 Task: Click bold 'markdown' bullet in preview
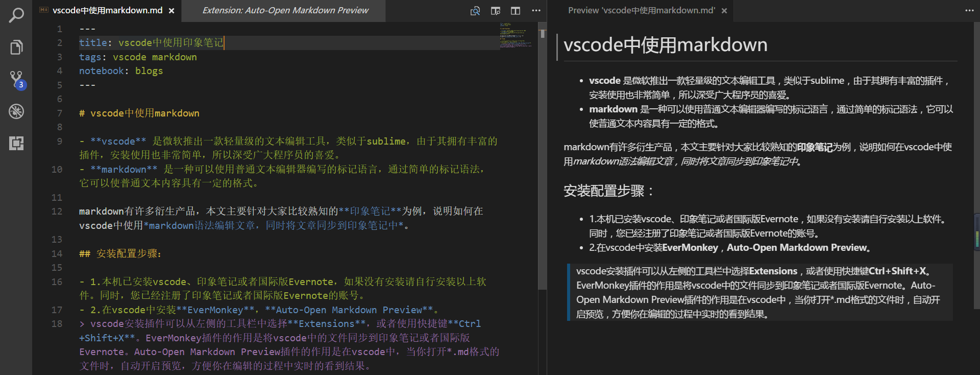[613, 109]
